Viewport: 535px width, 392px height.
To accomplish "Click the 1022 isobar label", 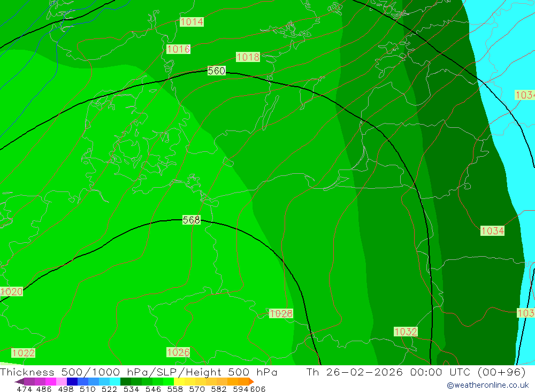I will click(x=23, y=353).
